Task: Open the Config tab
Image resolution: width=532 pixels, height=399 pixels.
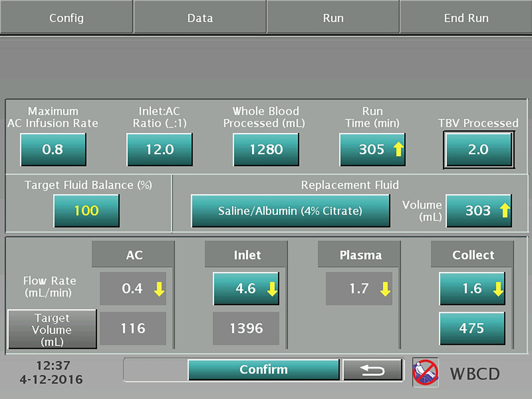Action: (66, 18)
